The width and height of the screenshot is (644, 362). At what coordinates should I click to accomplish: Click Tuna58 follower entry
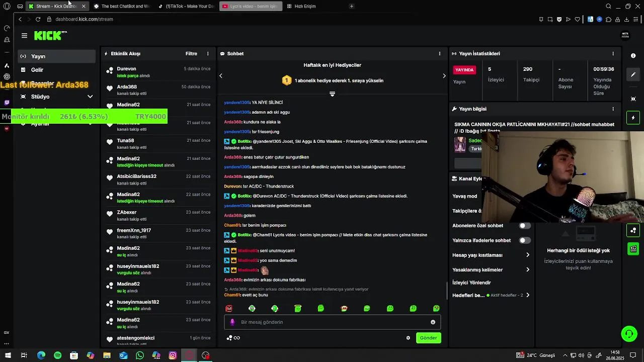pyautogui.click(x=125, y=141)
